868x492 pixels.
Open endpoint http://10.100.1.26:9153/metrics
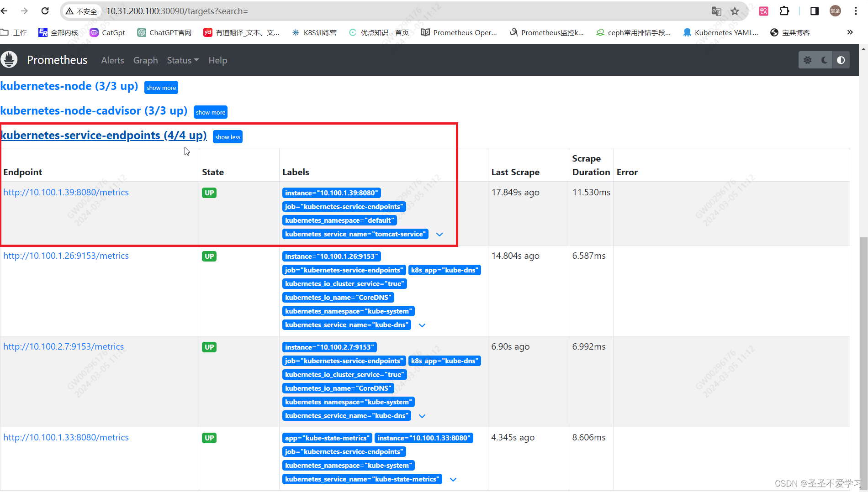pos(66,256)
